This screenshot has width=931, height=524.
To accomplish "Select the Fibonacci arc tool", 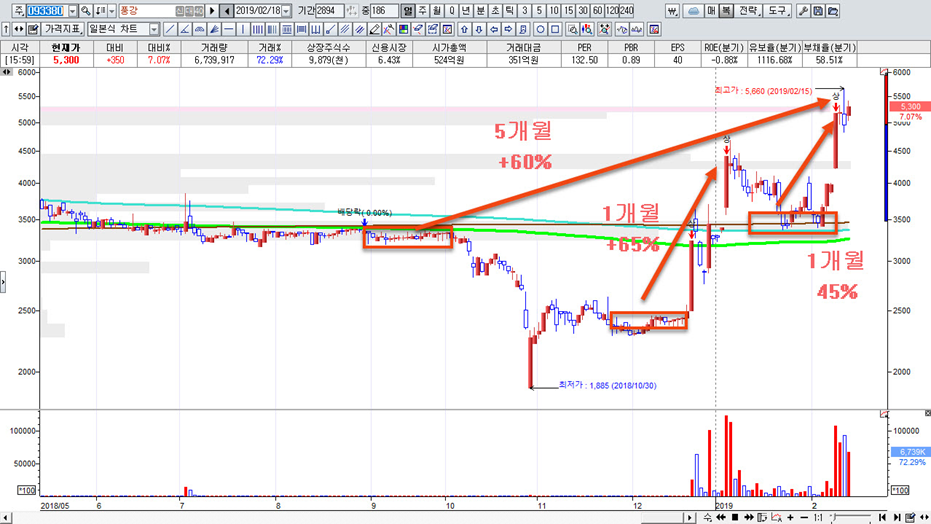I will click(200, 28).
